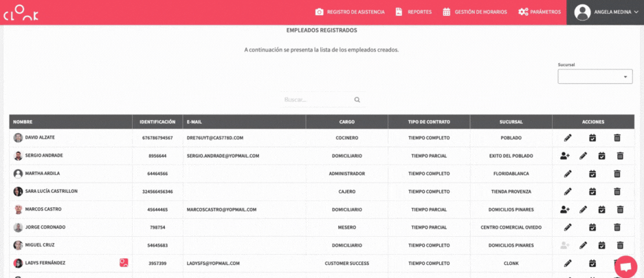Go to Registro de Asistencia
The image size is (644, 278).
coord(351,12)
